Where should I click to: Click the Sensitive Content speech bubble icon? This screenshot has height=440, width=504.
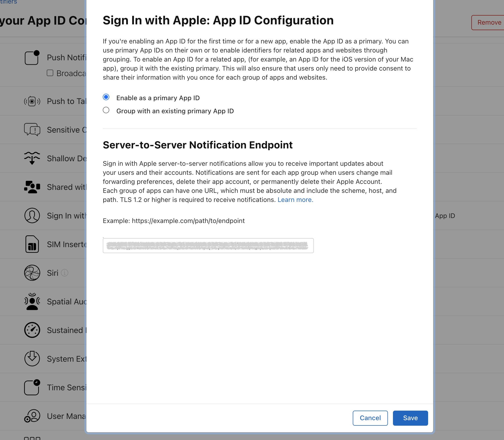pyautogui.click(x=32, y=130)
